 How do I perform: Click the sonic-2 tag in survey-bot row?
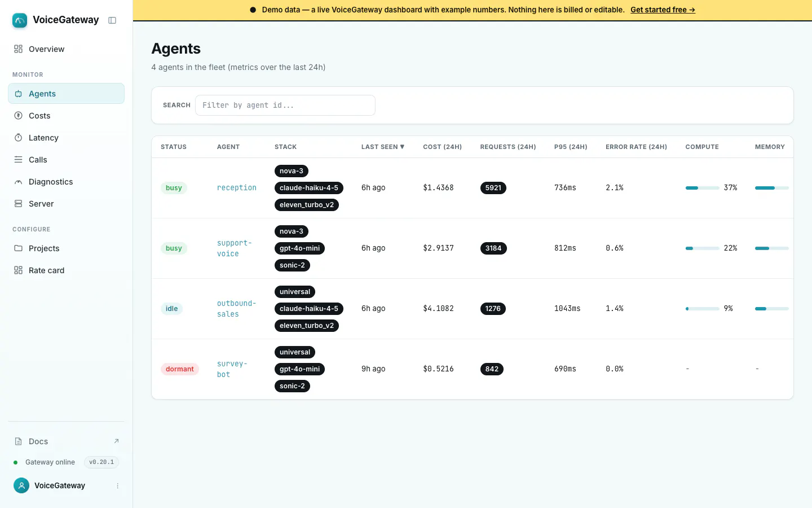click(x=292, y=386)
